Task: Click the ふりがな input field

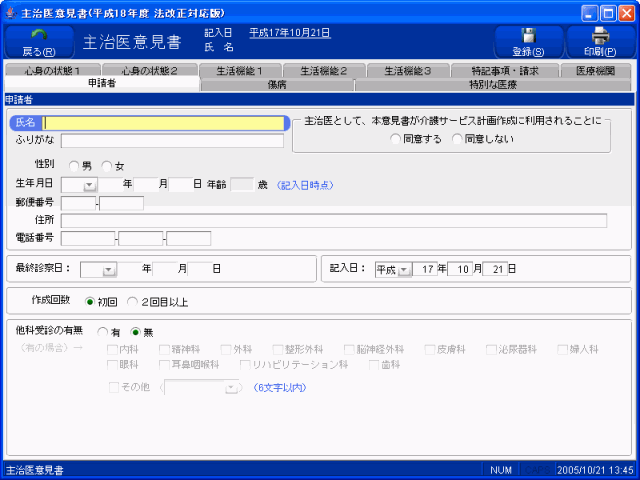Action: [172, 141]
